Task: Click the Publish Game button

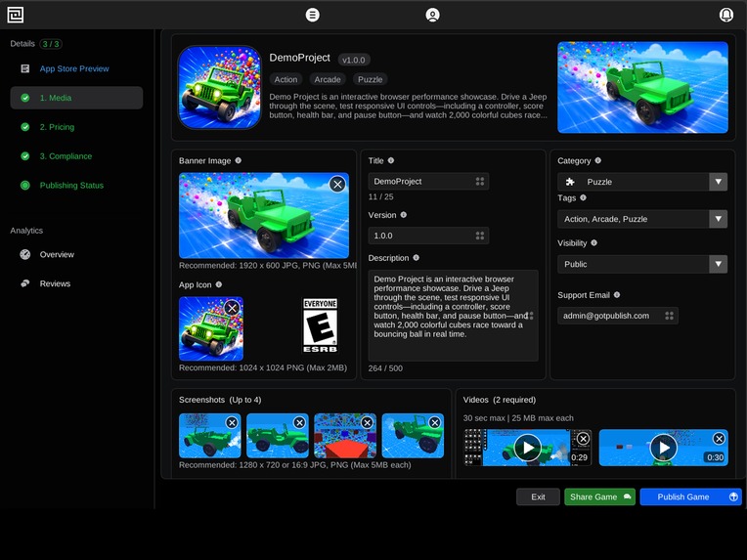Action: pyautogui.click(x=691, y=496)
